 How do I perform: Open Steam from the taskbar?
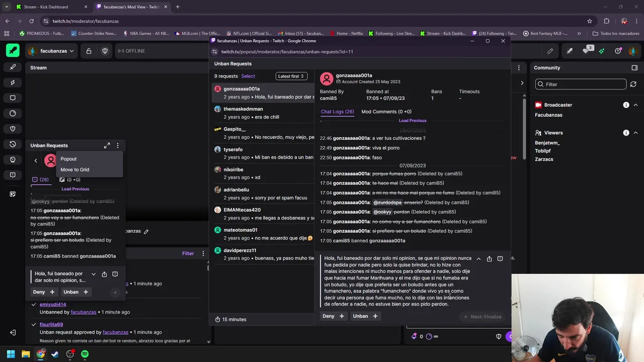(55, 354)
